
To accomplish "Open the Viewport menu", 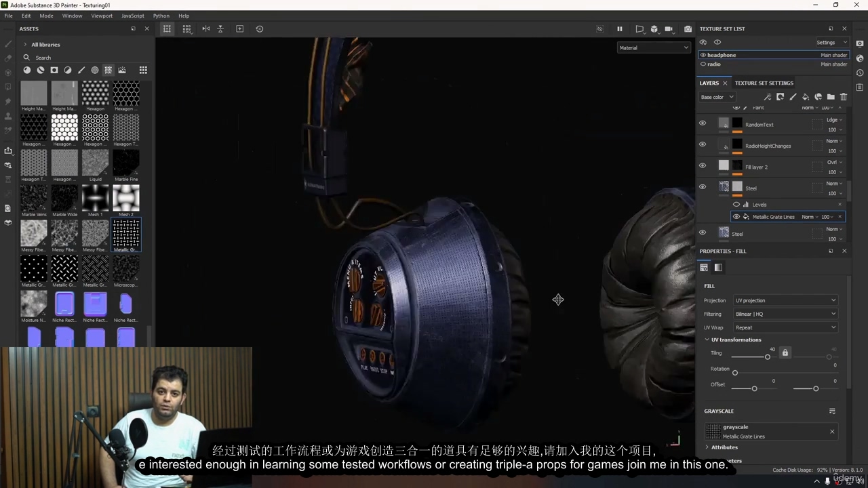I will coord(102,16).
